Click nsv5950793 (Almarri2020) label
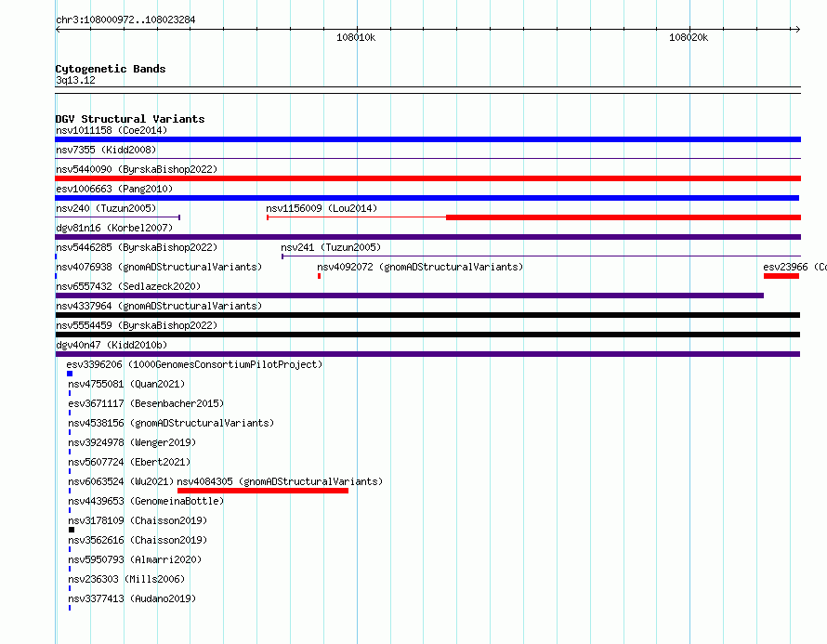 pos(135,559)
